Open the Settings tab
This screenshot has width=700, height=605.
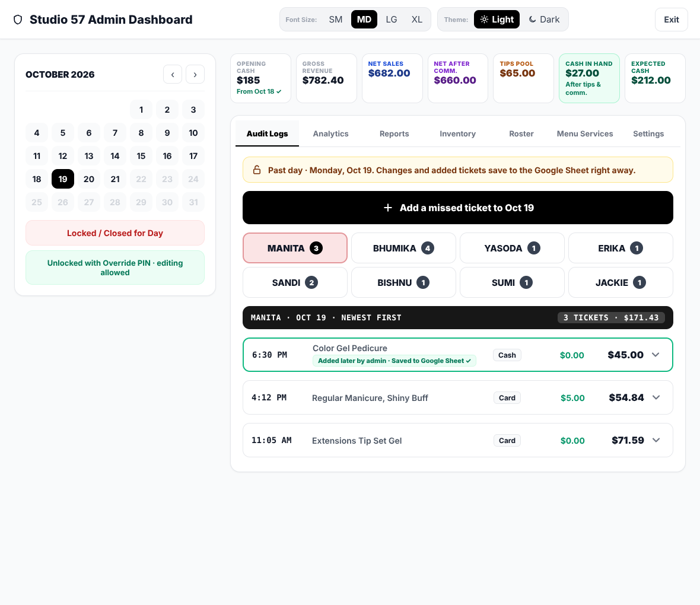tap(648, 133)
